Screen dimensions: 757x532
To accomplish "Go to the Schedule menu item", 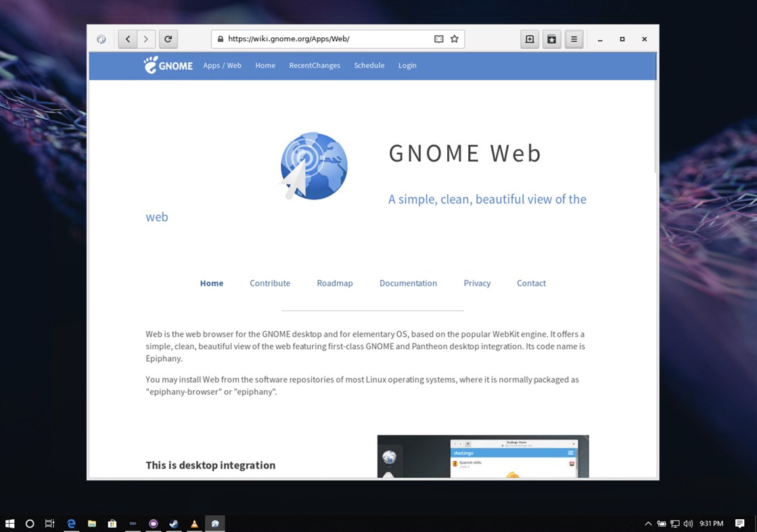I will 369,65.
